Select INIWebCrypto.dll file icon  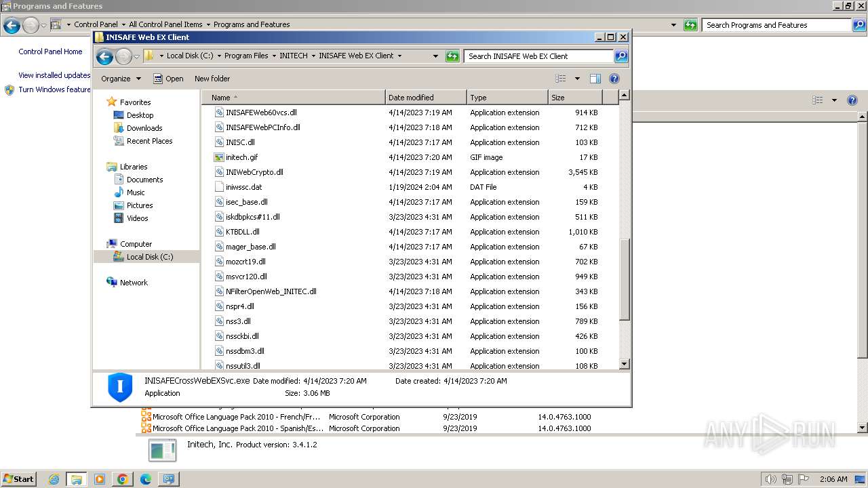(219, 172)
